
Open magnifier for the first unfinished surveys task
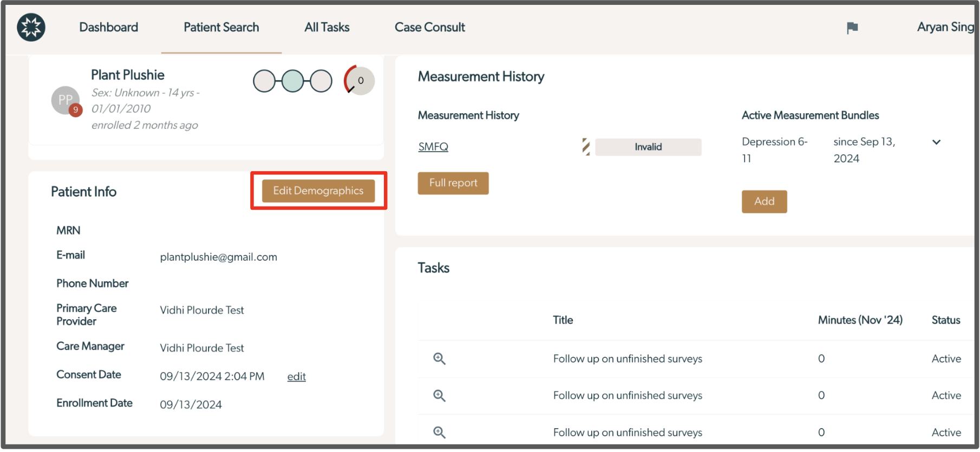pos(439,359)
